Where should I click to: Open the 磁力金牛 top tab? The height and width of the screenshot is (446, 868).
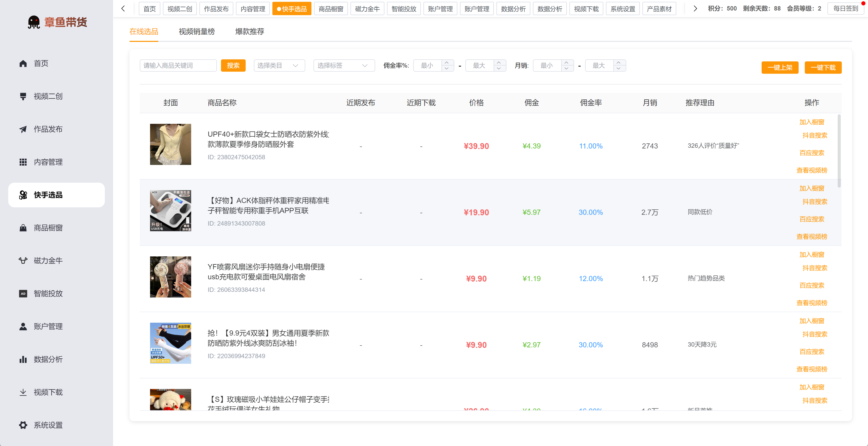click(367, 9)
